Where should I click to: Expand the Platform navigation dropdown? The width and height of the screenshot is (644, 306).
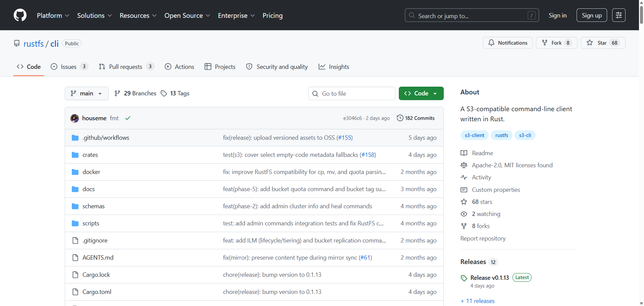pyautogui.click(x=53, y=15)
